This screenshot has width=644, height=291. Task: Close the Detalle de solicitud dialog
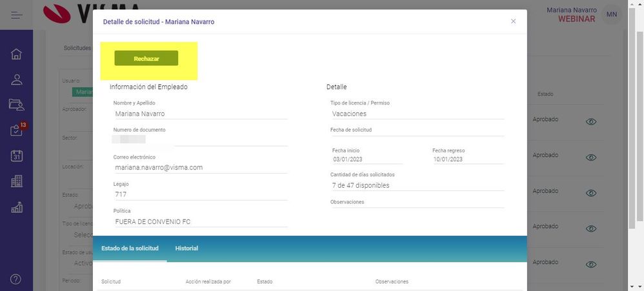click(x=513, y=21)
